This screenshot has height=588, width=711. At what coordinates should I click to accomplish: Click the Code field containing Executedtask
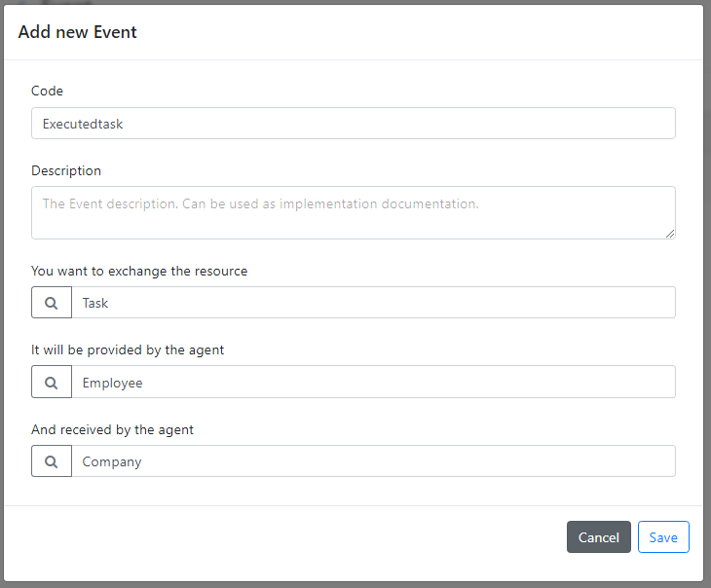354,124
